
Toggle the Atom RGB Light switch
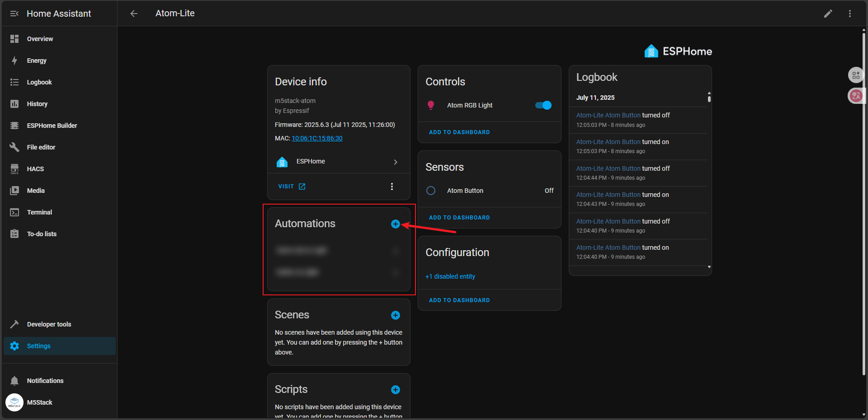pyautogui.click(x=543, y=105)
